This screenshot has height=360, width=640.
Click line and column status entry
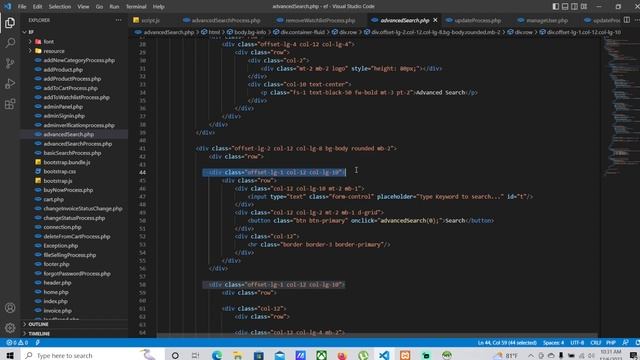click(x=507, y=343)
